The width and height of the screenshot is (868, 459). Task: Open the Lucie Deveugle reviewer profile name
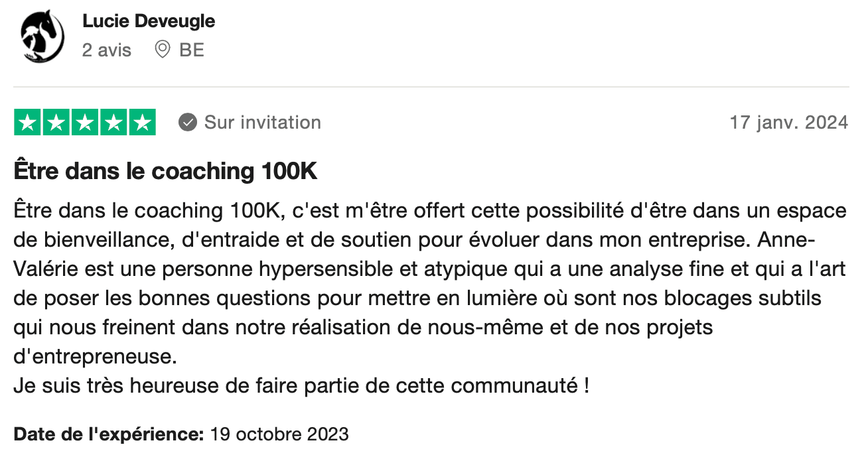click(x=149, y=21)
